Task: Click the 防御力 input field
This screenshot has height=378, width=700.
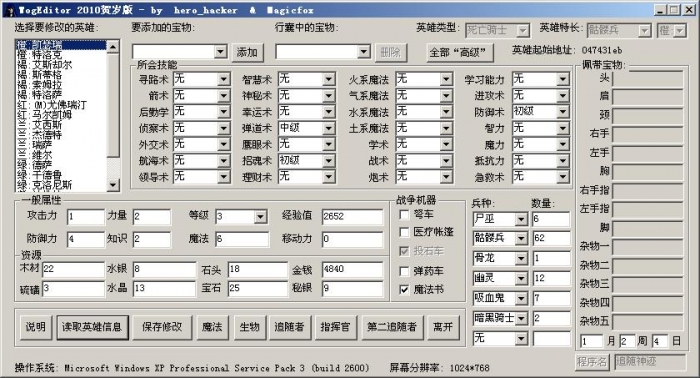Action: [86, 239]
